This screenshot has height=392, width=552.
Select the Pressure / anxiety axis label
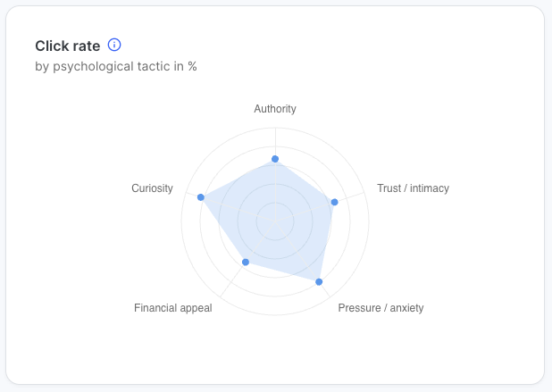(x=381, y=308)
